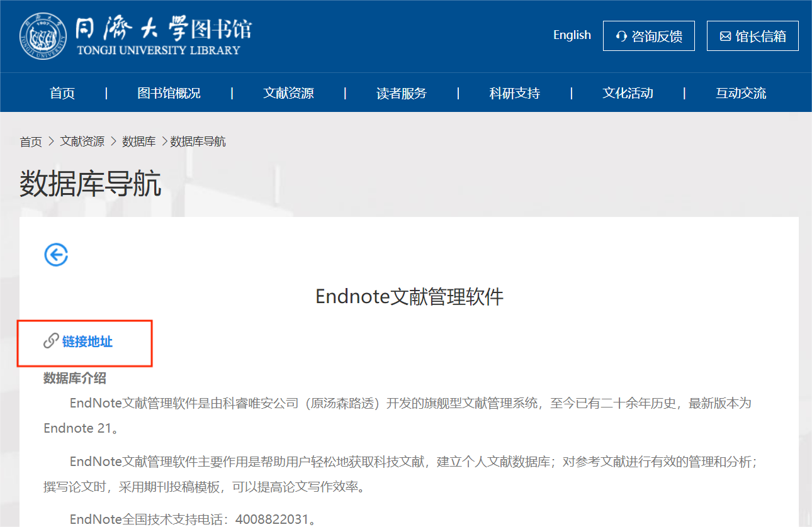Open the 链接地址 link
This screenshot has height=527, width=812.
pos(87,341)
